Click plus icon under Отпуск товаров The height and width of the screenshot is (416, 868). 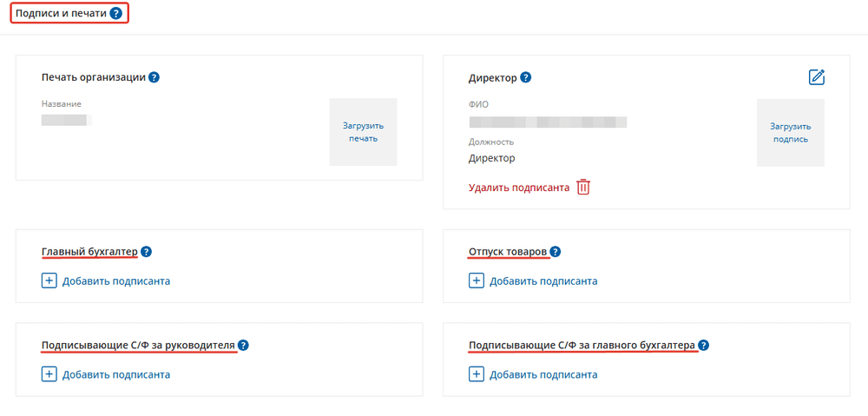coord(477,281)
